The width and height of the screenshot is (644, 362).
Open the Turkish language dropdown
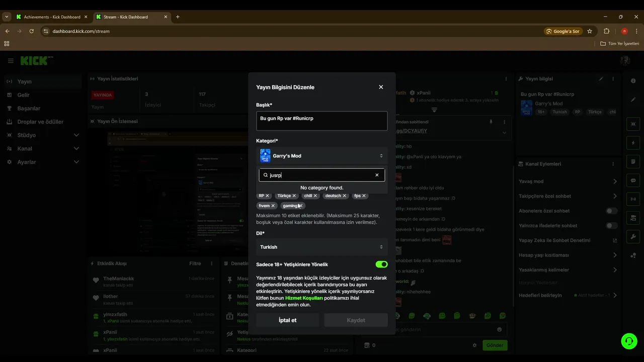[322, 247]
